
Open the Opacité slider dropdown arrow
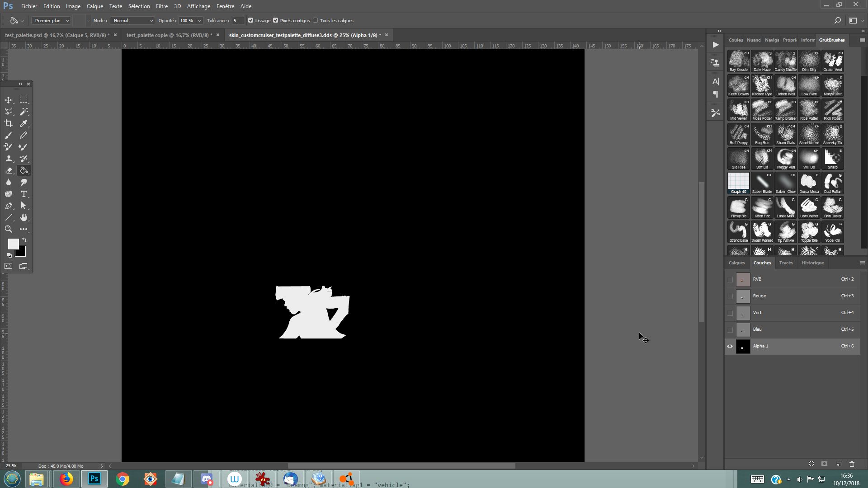click(x=199, y=20)
